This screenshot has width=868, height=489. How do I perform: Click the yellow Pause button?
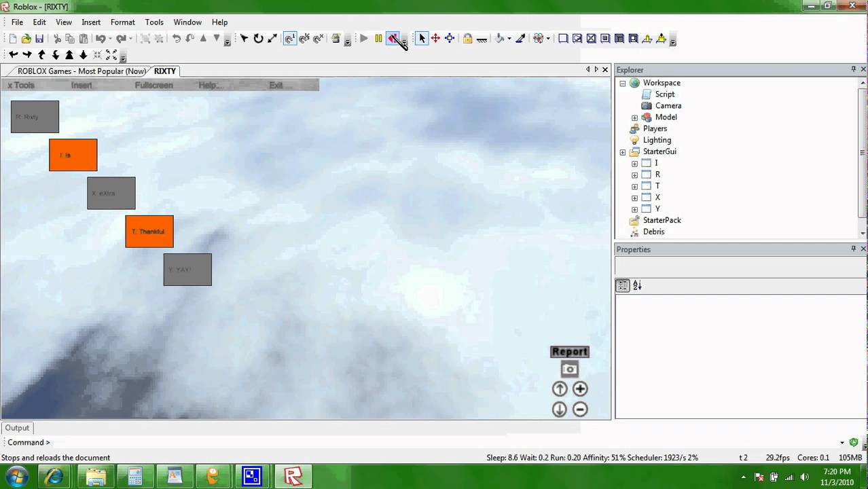pos(378,39)
